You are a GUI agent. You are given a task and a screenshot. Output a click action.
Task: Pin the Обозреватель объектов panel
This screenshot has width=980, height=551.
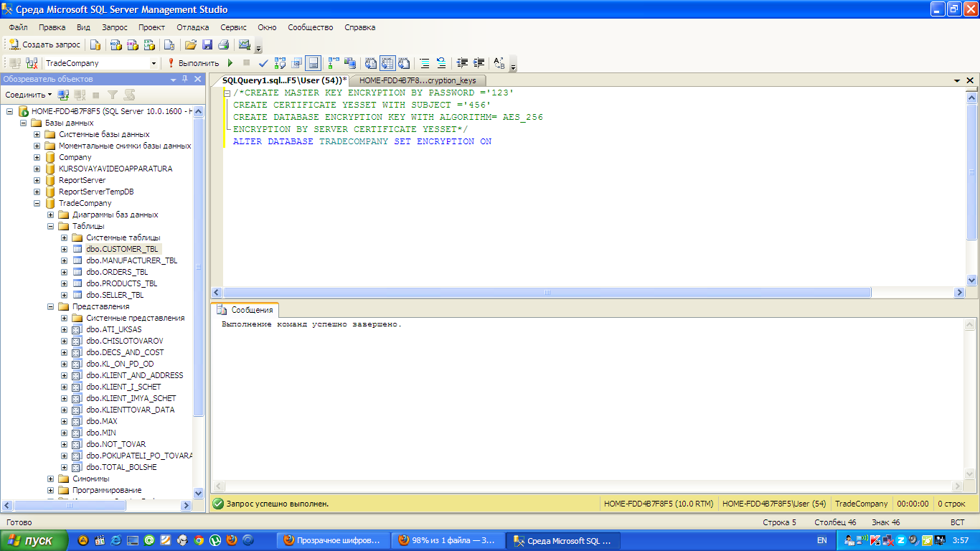point(185,79)
